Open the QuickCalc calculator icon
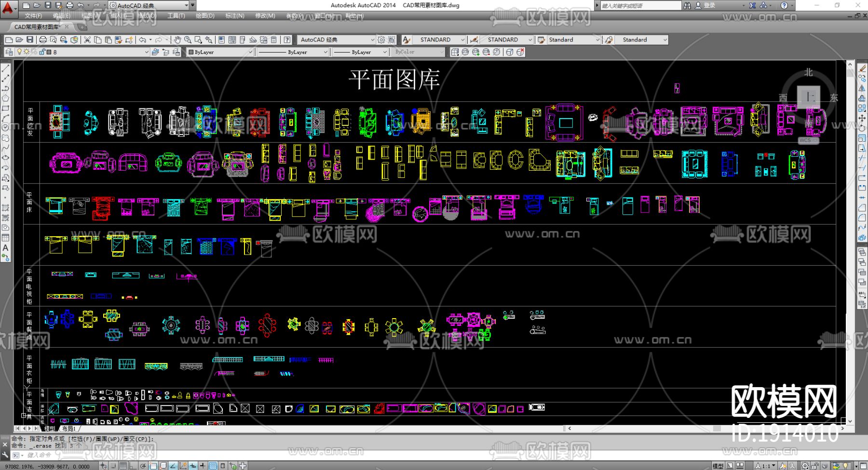The height and width of the screenshot is (470, 868). pyautogui.click(x=274, y=40)
